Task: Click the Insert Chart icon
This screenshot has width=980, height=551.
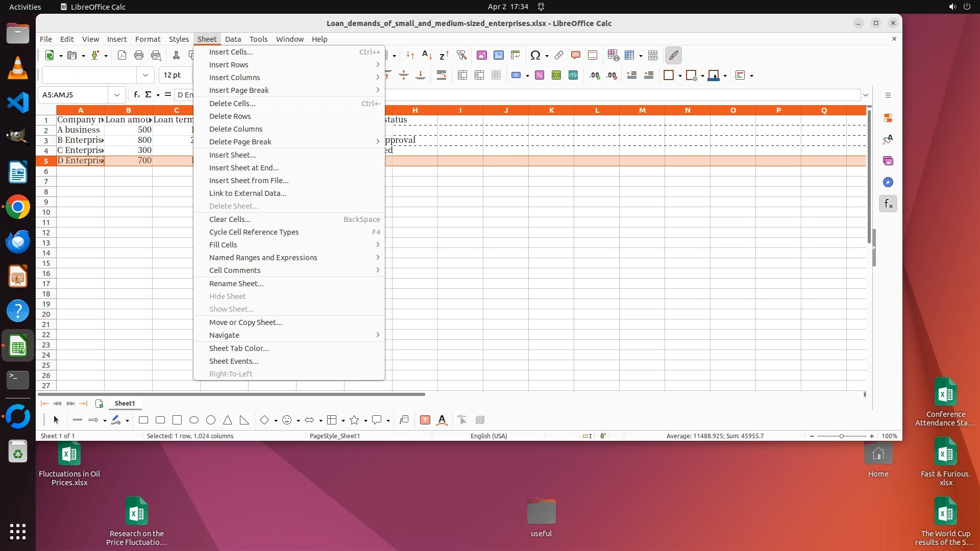Action: (x=498, y=55)
